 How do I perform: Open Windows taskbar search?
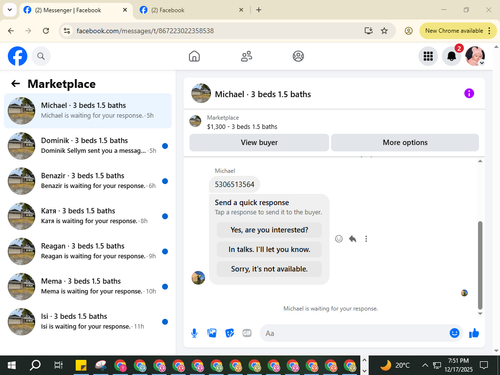(35, 365)
